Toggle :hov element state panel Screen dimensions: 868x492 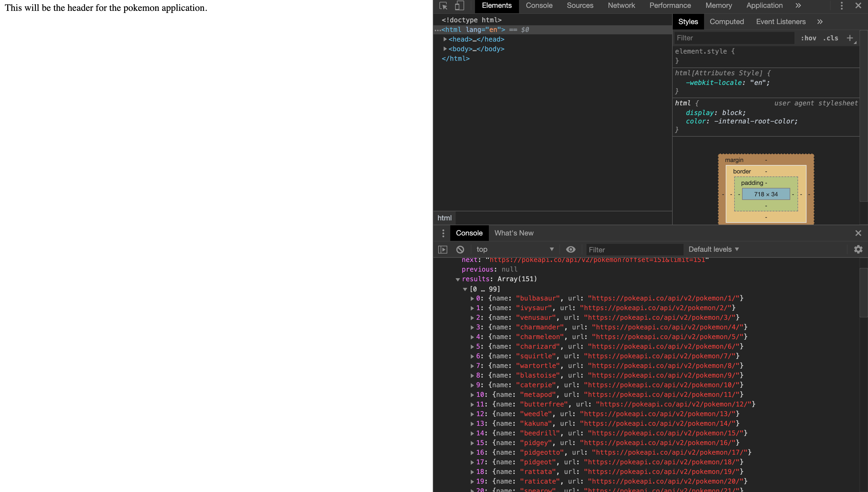coord(809,38)
